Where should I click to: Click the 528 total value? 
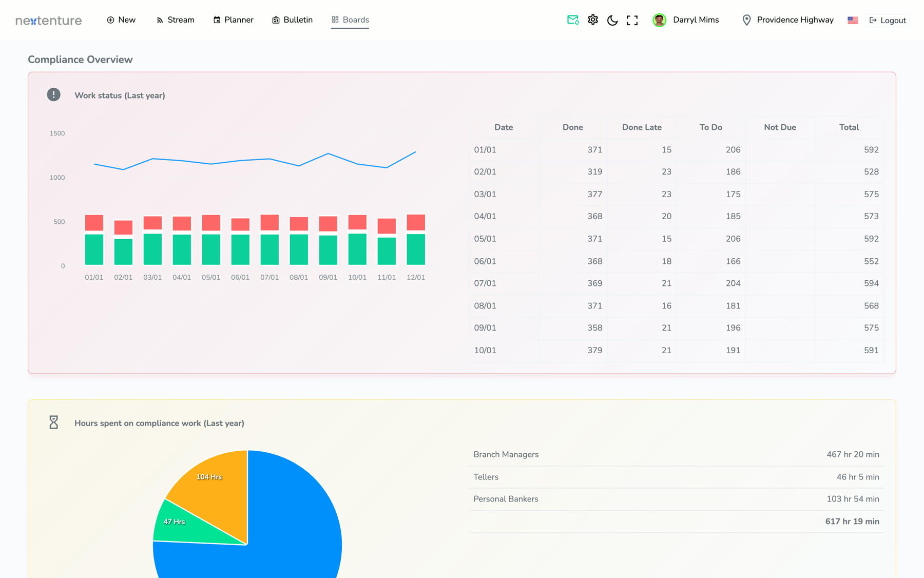tap(871, 172)
